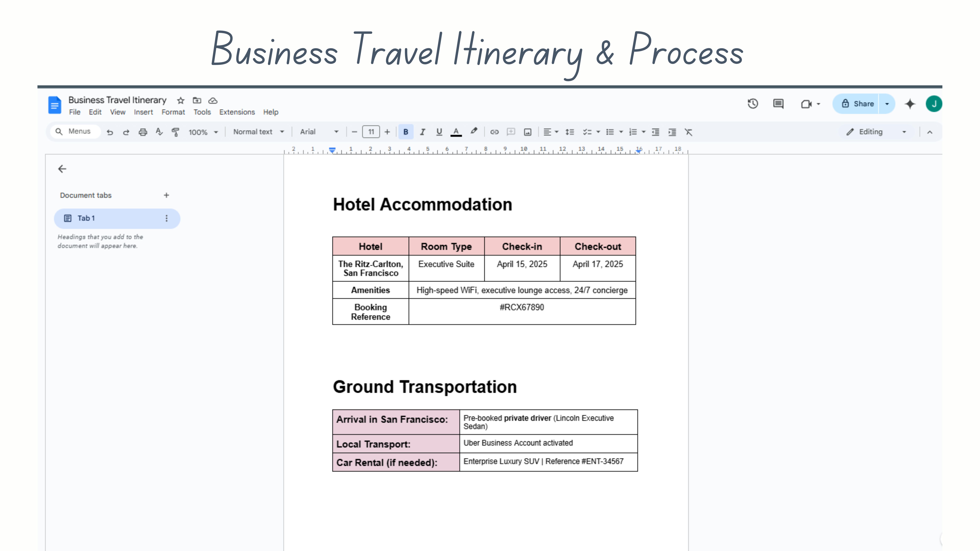Viewport: 980px width, 551px height.
Task: Select the paint format tool
Action: tap(175, 132)
